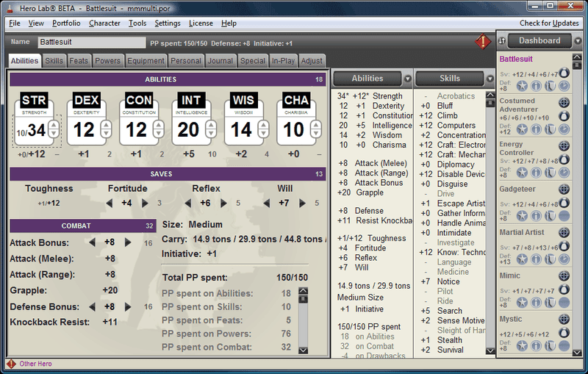Image resolution: width=588 pixels, height=374 pixels.
Task: Raise the Will save with right arrow
Action: (x=302, y=203)
